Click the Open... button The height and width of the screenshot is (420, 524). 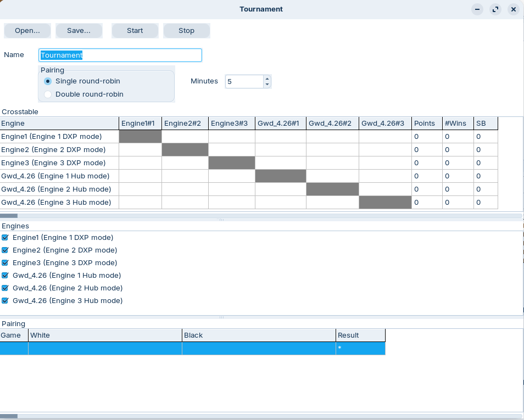27,31
